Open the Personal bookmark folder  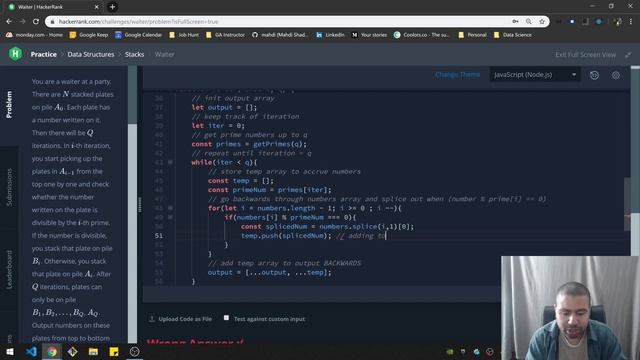coord(472,35)
